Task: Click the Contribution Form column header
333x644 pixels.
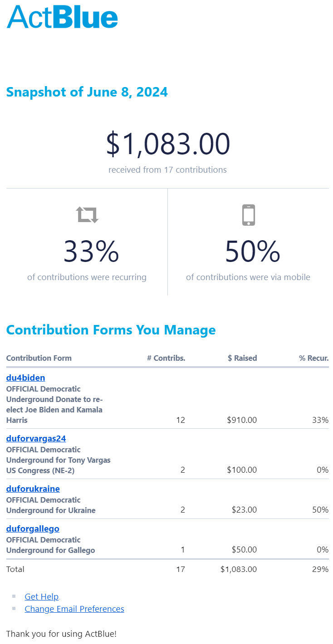Action: [x=39, y=358]
